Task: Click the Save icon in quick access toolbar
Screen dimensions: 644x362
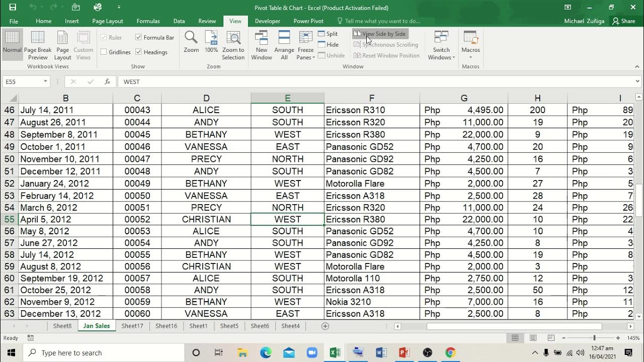Action: tap(13, 7)
